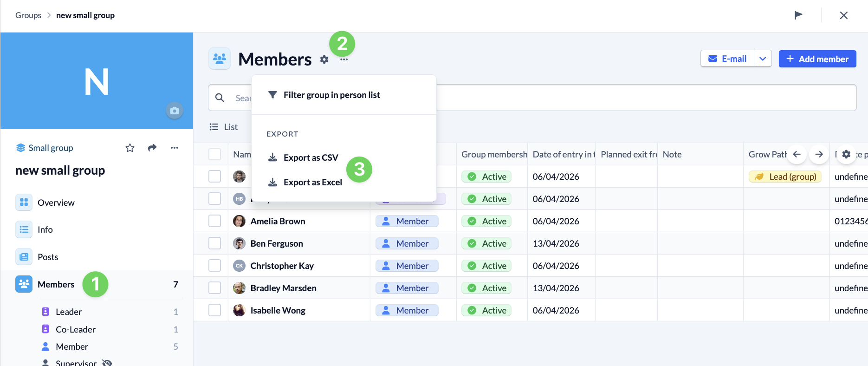Viewport: 868px width, 366px height.
Task: Click Ben Ferguson's avatar
Action: point(239,243)
